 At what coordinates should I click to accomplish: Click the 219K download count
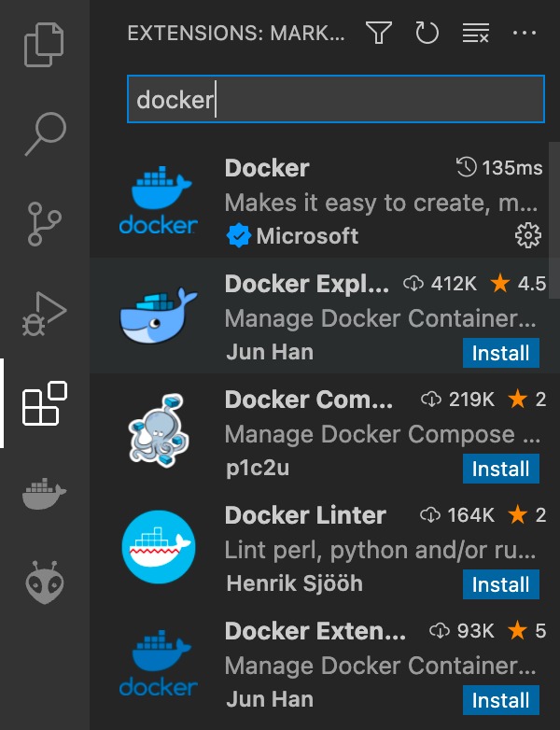tap(471, 400)
